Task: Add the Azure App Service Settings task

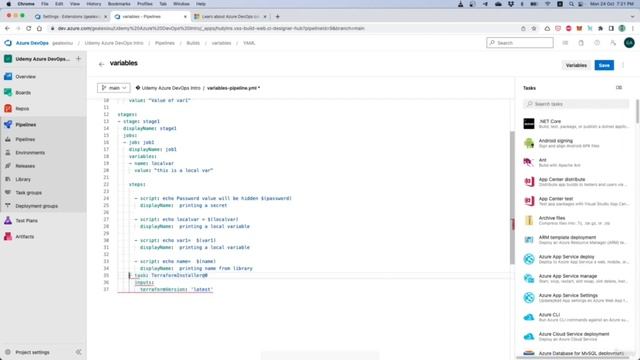Action: pyautogui.click(x=575, y=298)
